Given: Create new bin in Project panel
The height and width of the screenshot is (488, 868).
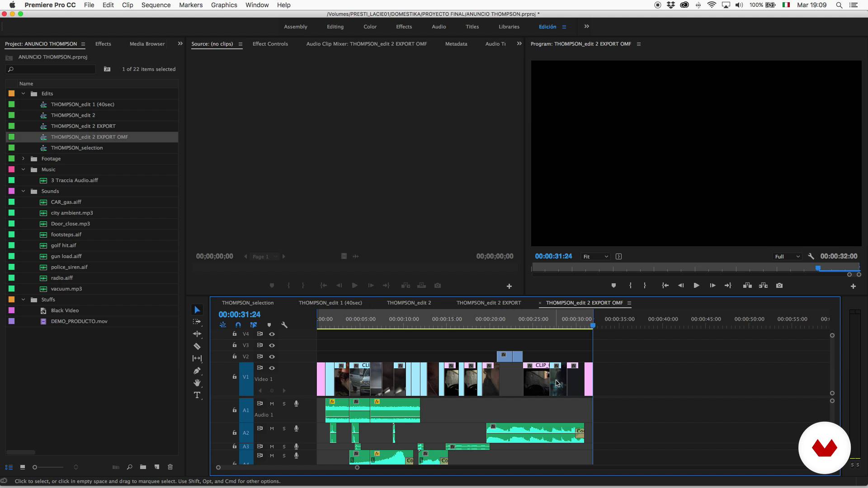Looking at the screenshot, I should [x=143, y=467].
